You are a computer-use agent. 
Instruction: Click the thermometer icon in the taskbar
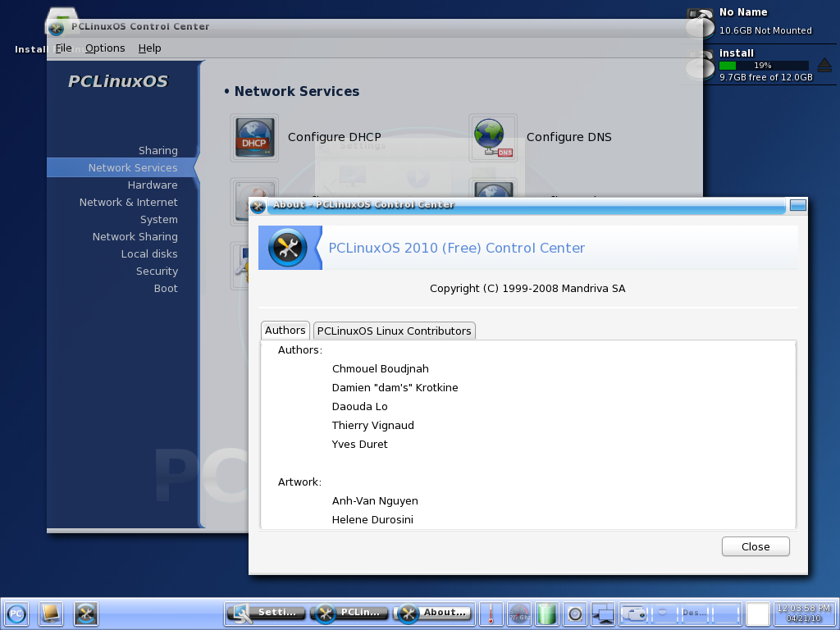tap(491, 613)
